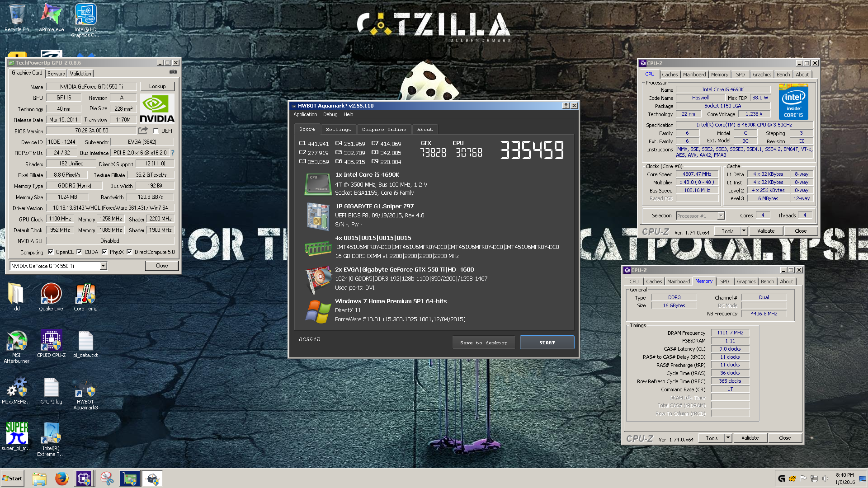Open the Bench tab in top CPU-Z window

783,75
